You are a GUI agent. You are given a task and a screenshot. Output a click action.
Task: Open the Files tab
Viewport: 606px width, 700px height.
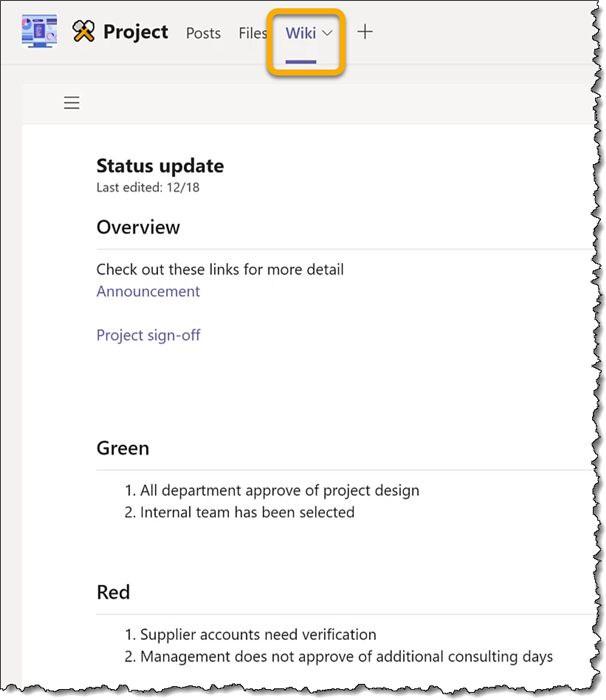click(252, 33)
